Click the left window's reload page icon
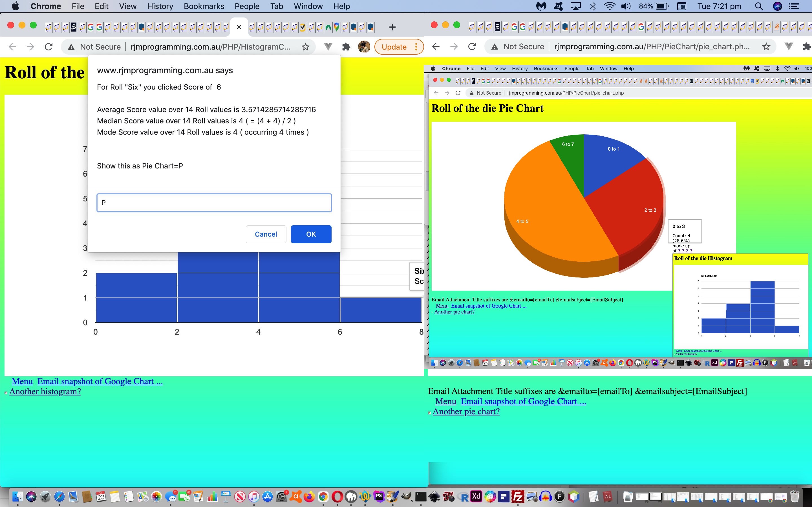 [x=49, y=47]
